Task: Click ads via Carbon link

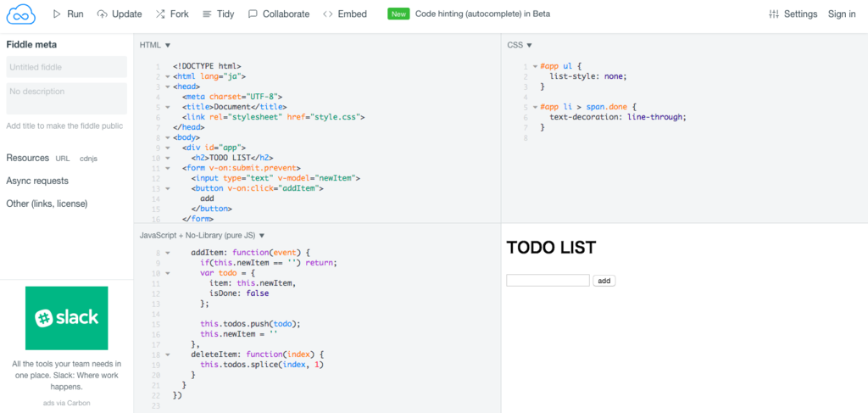Action: click(x=66, y=403)
